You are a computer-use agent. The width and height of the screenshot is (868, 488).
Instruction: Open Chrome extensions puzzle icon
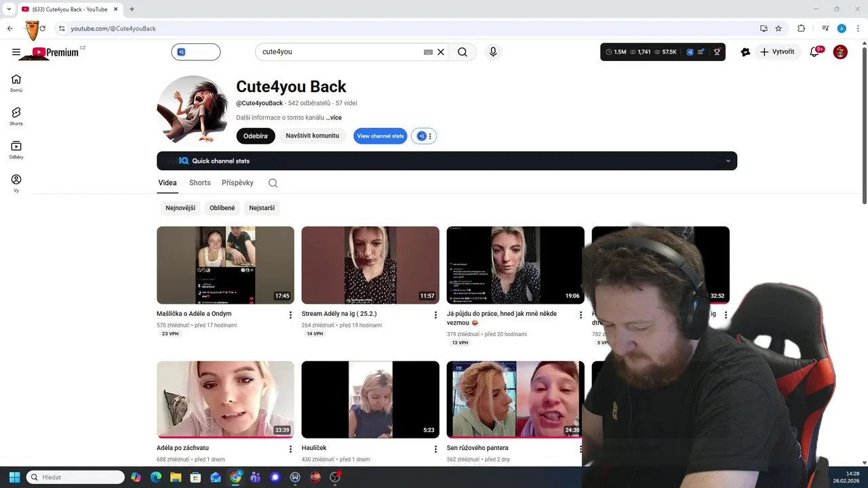(x=801, y=28)
